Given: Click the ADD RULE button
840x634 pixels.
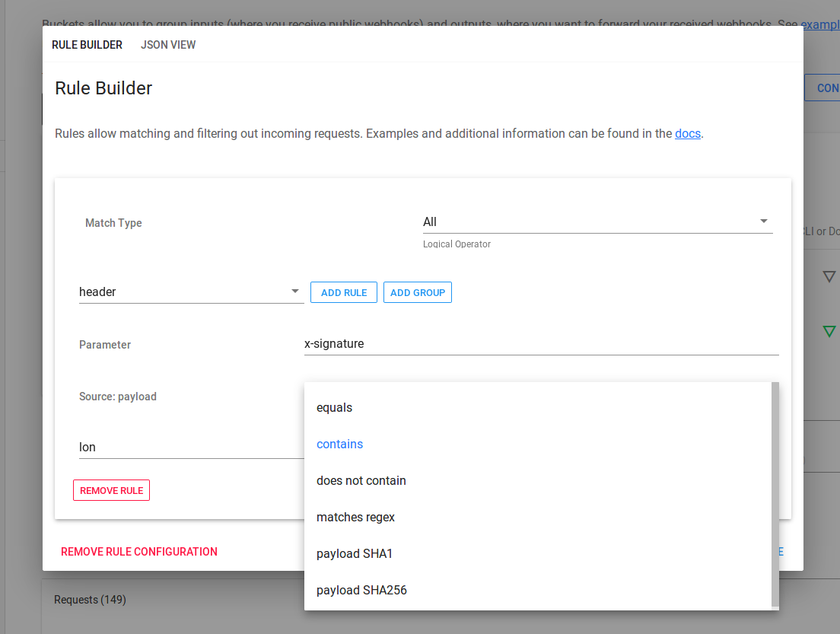Looking at the screenshot, I should (x=343, y=292).
